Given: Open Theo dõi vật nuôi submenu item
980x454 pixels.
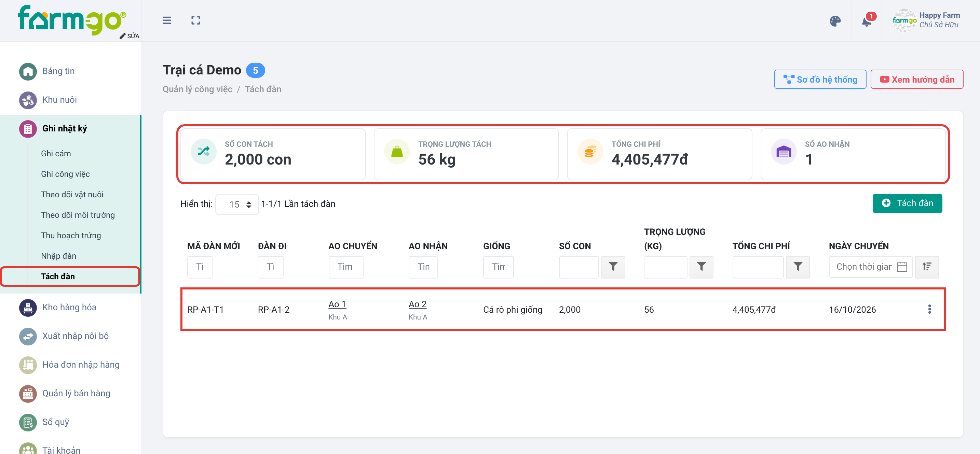Looking at the screenshot, I should tap(72, 195).
